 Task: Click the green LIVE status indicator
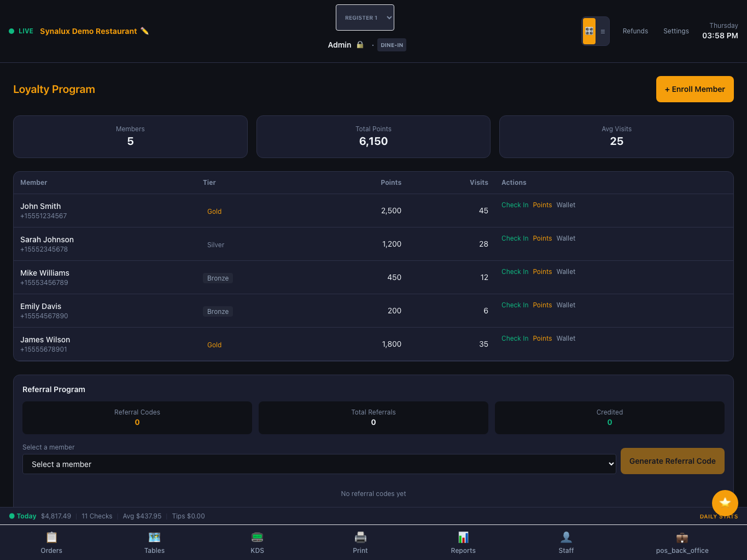click(x=21, y=31)
